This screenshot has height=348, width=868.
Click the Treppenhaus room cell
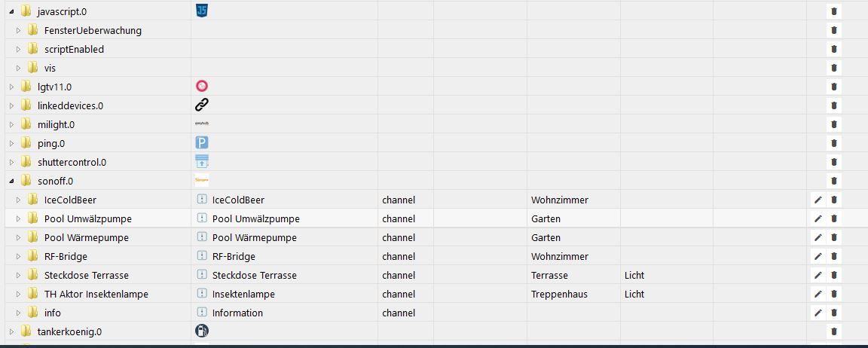559,294
